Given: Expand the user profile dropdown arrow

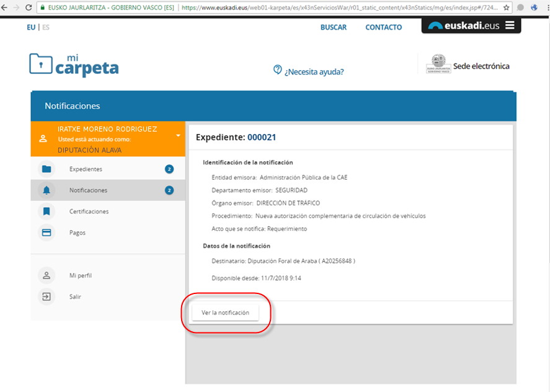Looking at the screenshot, I should [177, 135].
